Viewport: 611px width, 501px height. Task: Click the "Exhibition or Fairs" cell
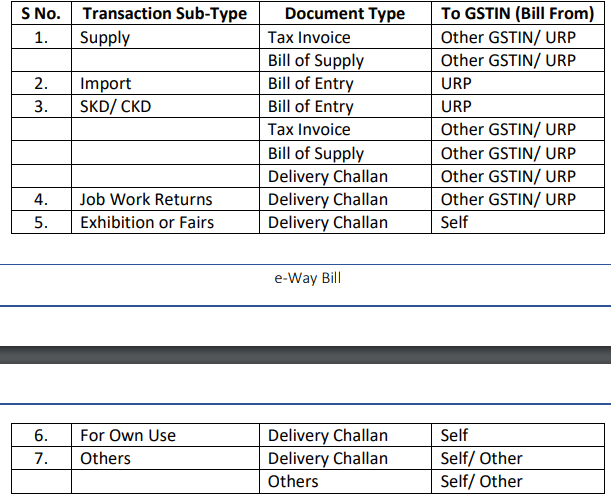coord(147,222)
